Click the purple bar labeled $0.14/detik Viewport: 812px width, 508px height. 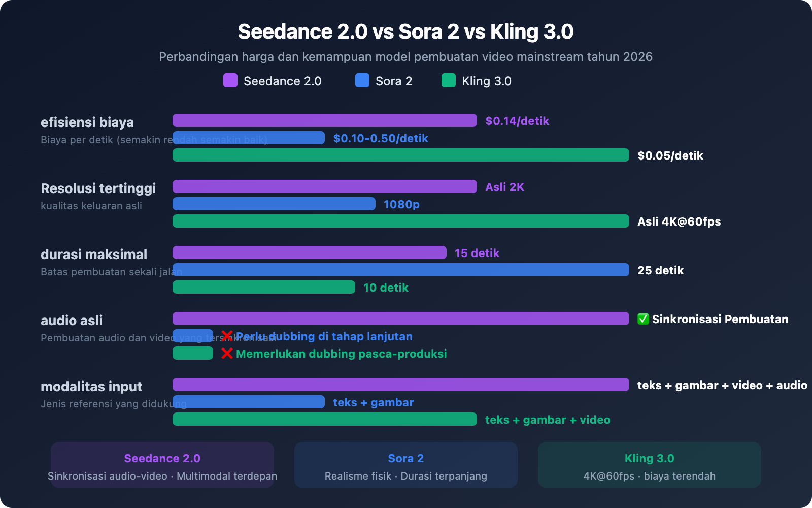point(325,121)
